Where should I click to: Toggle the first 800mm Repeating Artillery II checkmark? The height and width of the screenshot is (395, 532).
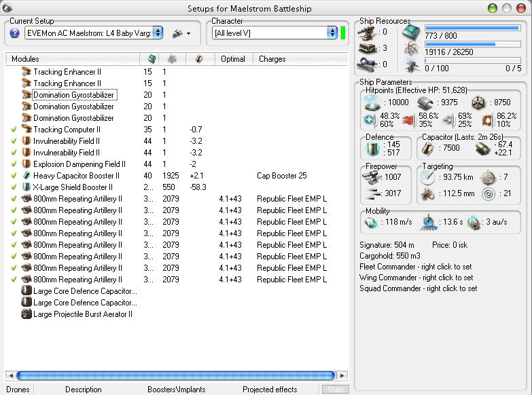pyautogui.click(x=14, y=199)
